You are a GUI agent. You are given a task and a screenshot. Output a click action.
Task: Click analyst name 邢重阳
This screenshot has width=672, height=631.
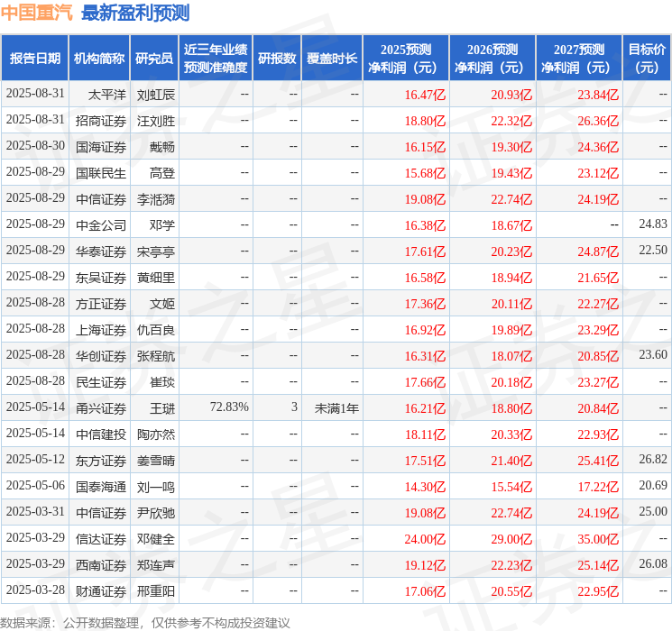(x=155, y=591)
